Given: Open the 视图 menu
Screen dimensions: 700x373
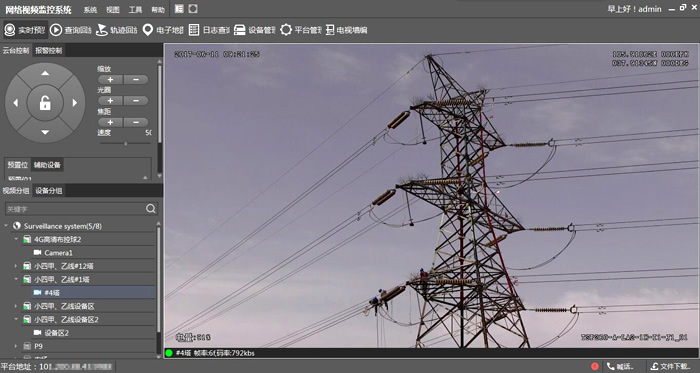Looking at the screenshot, I should 113,9.
